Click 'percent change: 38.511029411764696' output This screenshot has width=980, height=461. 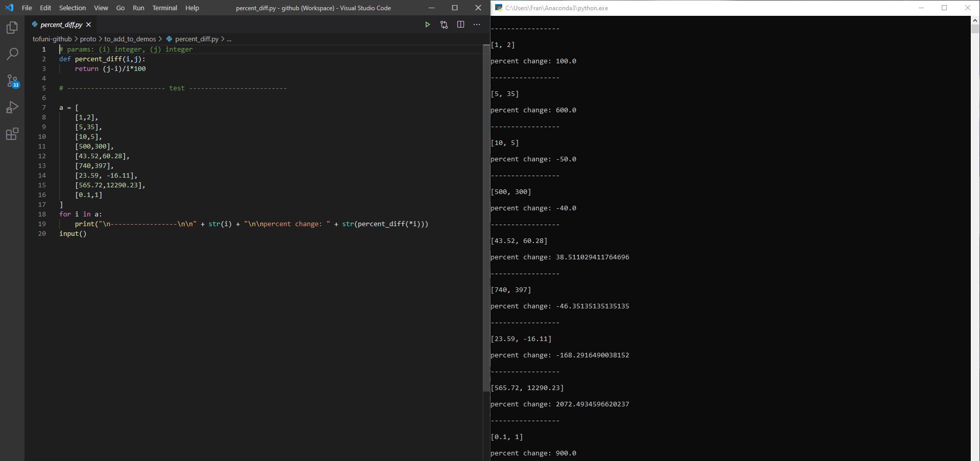560,257
